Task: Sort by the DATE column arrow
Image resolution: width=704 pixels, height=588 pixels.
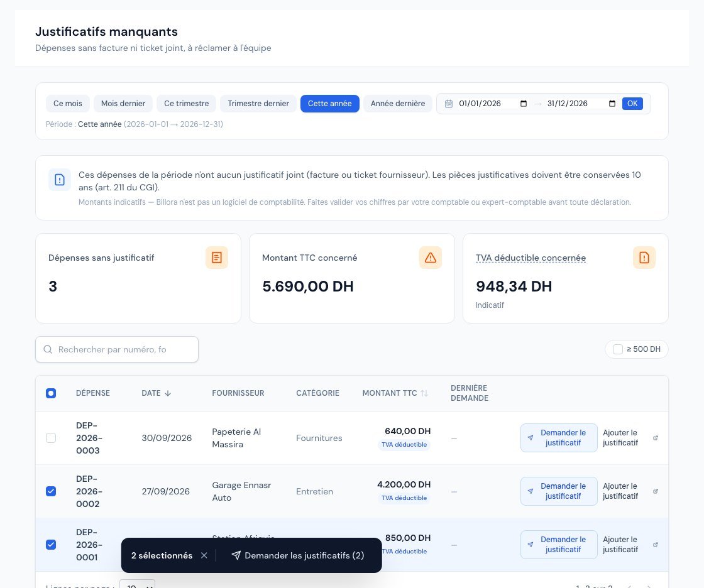Action: (168, 393)
